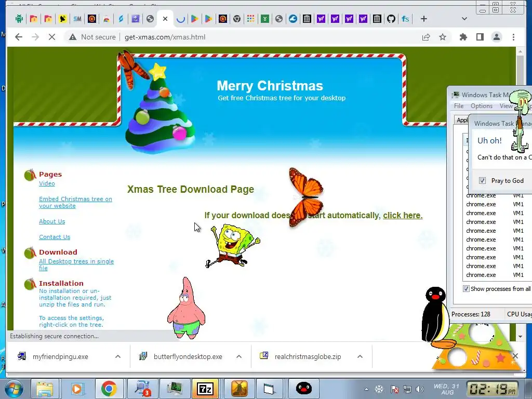Show hidden system tray icons

366,389
